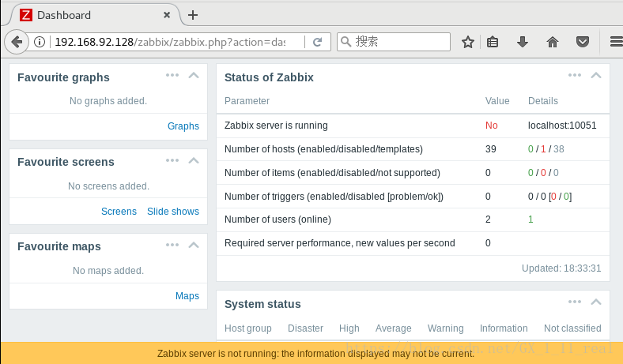
Task: Click 'Number of users (online)' row label
Action: (x=278, y=220)
